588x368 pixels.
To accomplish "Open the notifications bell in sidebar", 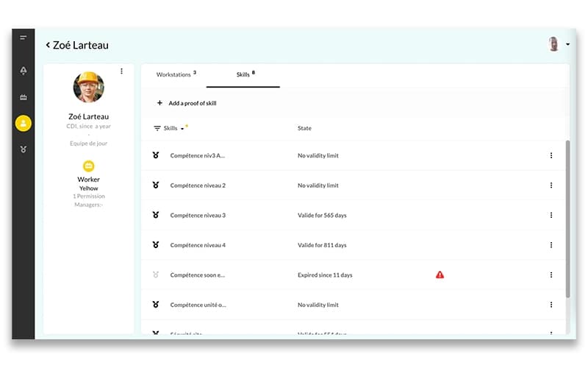I will pyautogui.click(x=24, y=70).
